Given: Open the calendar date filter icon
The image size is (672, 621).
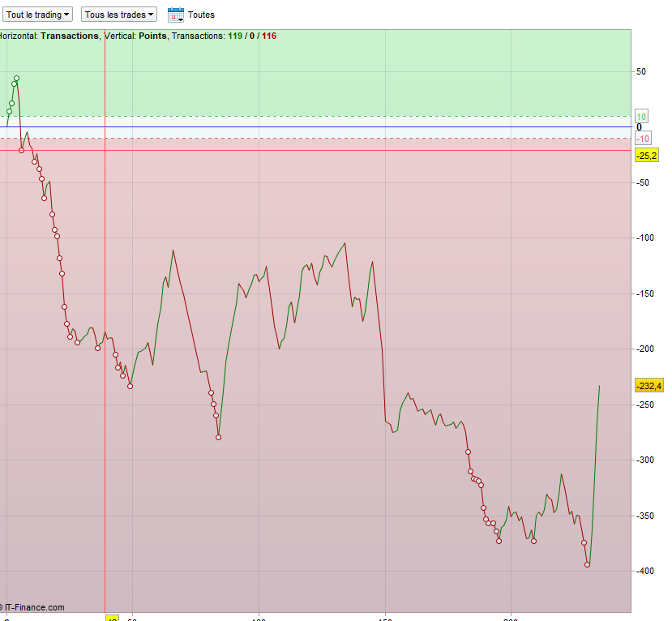Looking at the screenshot, I should (x=176, y=15).
